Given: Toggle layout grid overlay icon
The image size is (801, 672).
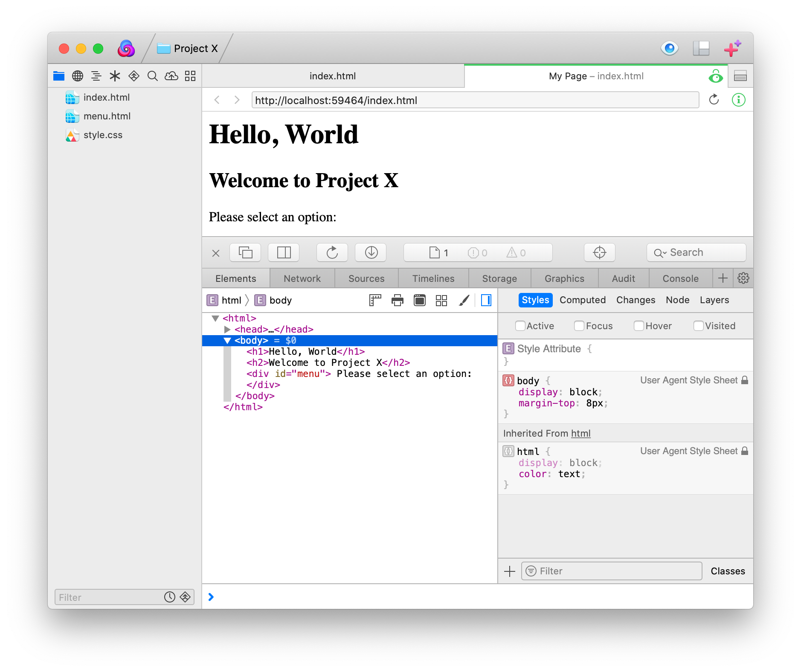Looking at the screenshot, I should point(441,300).
